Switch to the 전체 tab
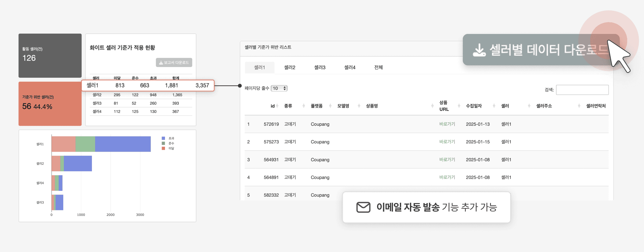The width and height of the screenshot is (644, 252). (x=379, y=67)
